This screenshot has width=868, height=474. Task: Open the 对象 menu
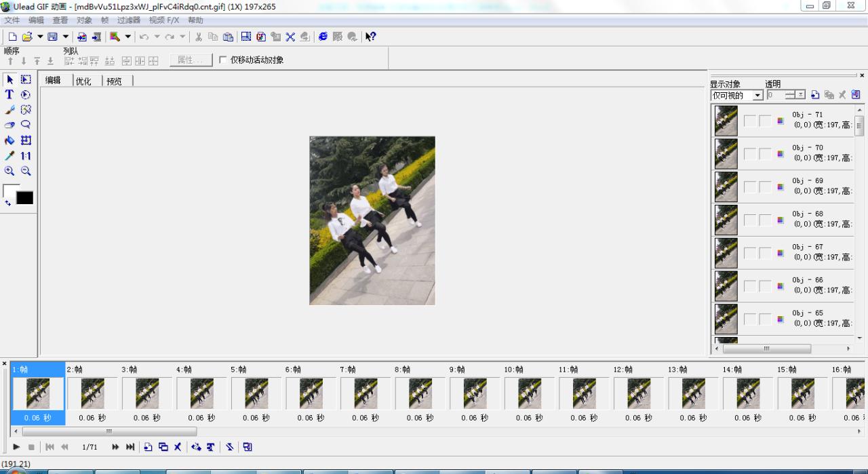84,20
